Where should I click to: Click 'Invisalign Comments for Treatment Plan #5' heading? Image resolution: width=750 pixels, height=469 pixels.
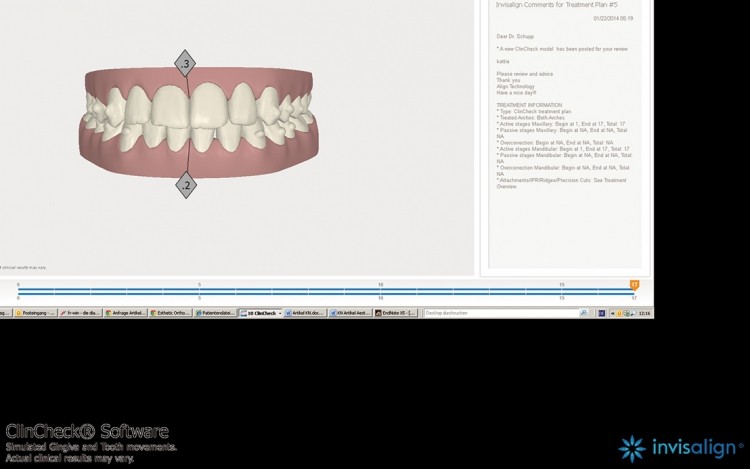(556, 5)
